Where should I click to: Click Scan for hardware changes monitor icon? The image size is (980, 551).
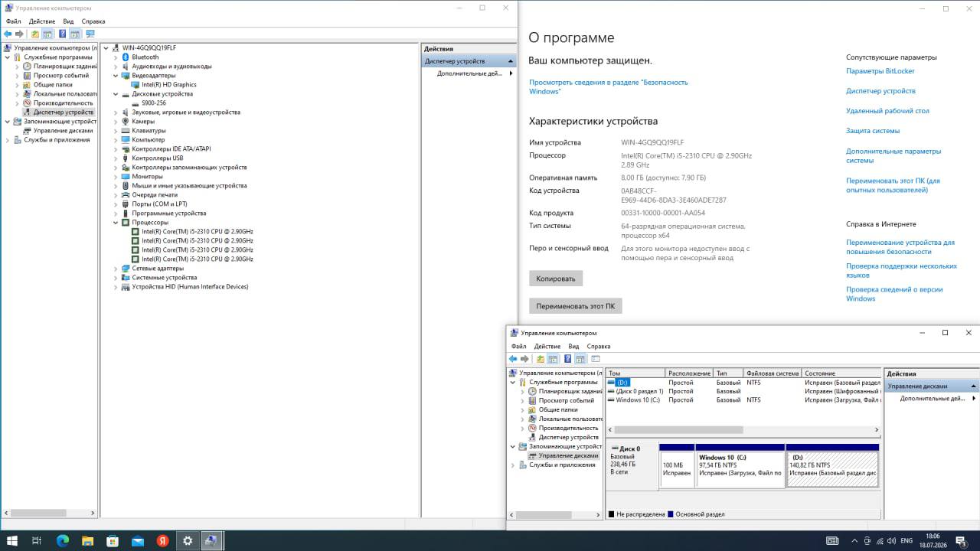[x=90, y=34]
